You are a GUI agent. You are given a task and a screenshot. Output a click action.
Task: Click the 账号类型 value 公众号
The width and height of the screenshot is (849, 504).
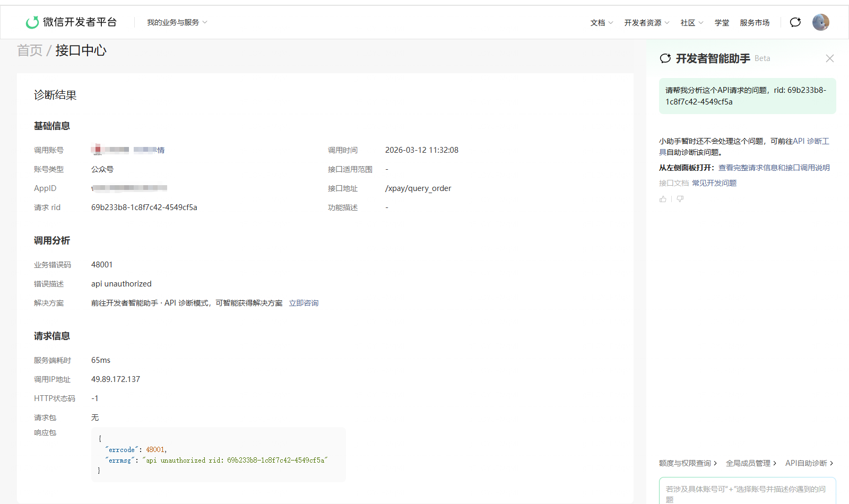click(x=102, y=169)
